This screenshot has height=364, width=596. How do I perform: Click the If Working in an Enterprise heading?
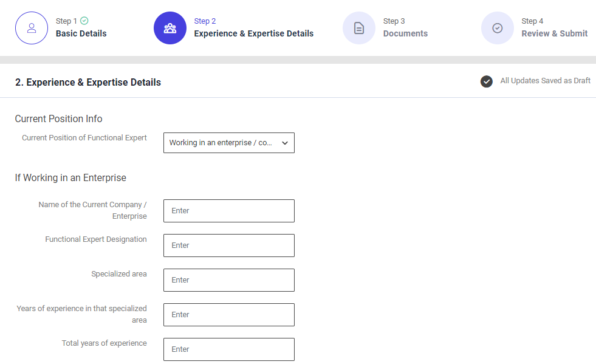[70, 178]
